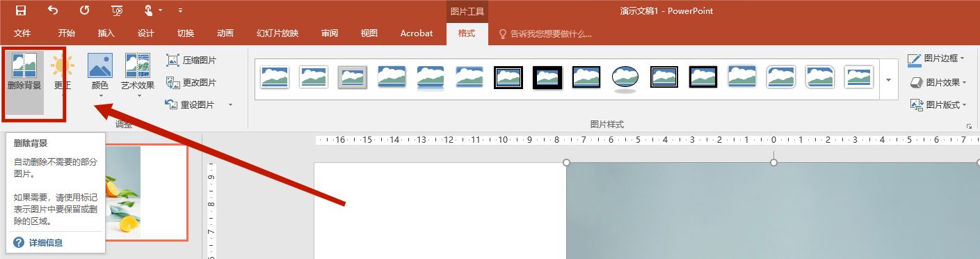980x259 pixels.
Task: Click 重设图片 reset picture
Action: click(x=190, y=104)
